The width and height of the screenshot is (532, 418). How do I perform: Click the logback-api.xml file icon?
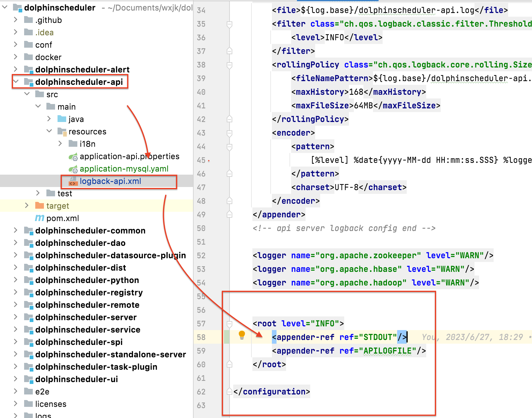73,181
